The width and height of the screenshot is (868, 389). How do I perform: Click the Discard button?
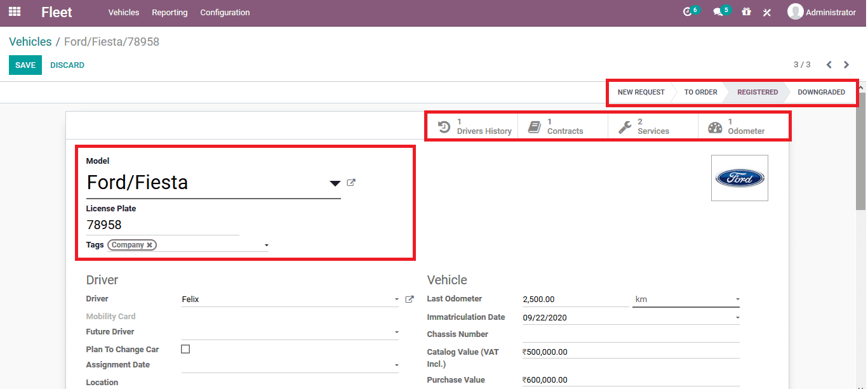(67, 65)
